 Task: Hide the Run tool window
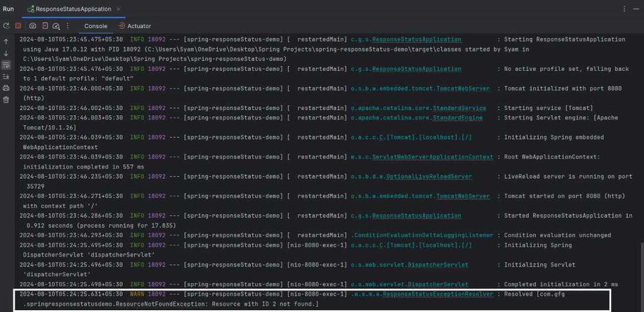636,9
